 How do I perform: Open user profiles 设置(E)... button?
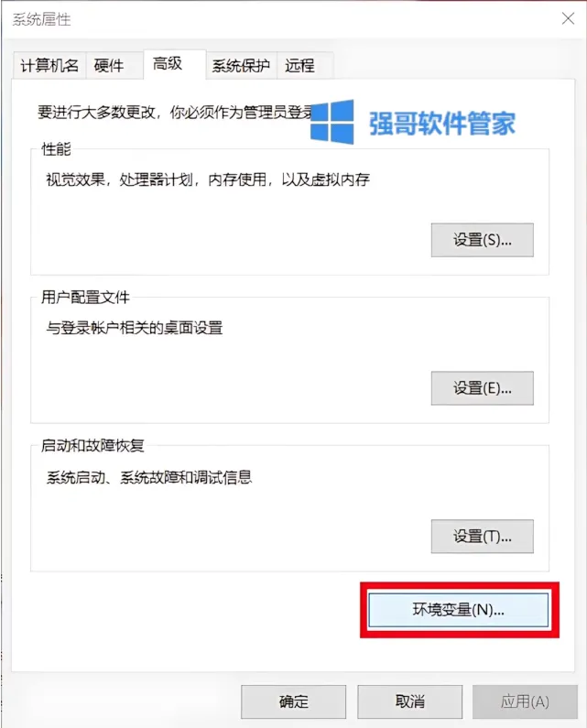tap(482, 388)
